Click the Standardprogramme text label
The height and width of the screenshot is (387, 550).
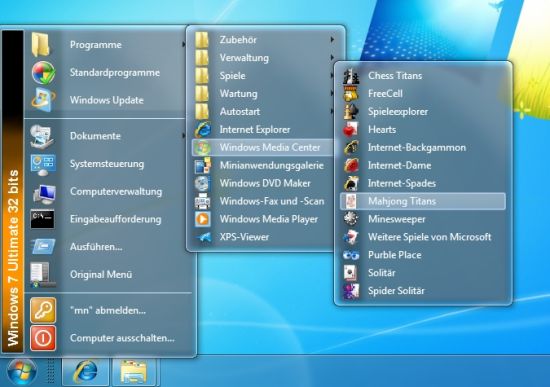[x=115, y=73]
